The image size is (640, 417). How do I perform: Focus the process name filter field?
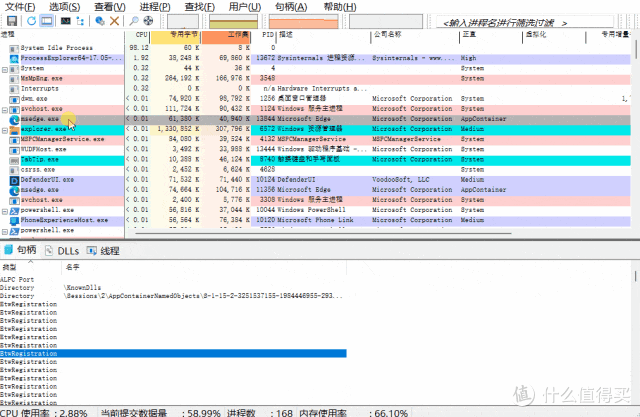pos(525,22)
